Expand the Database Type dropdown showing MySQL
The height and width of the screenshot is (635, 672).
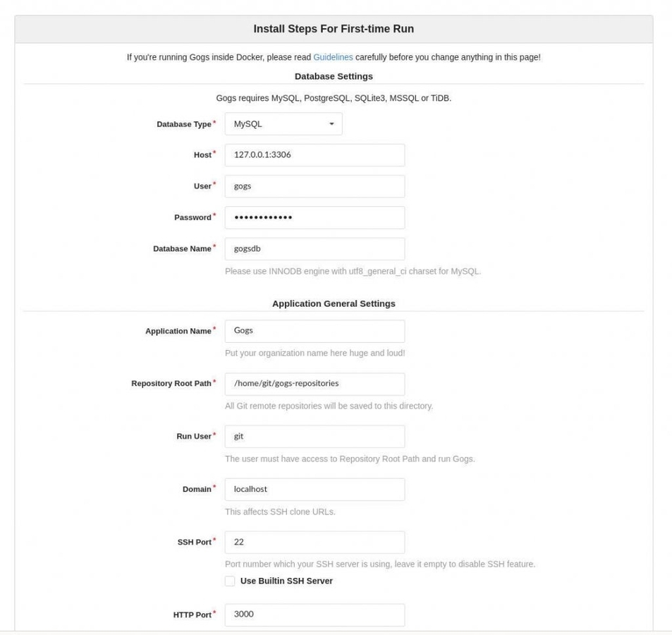pos(283,124)
